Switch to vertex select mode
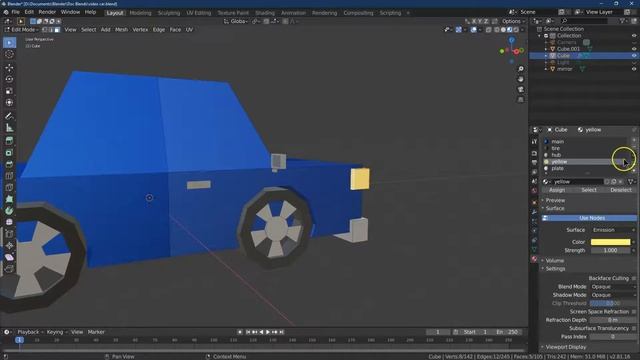This screenshot has height=360, width=640. pyautogui.click(x=45, y=30)
